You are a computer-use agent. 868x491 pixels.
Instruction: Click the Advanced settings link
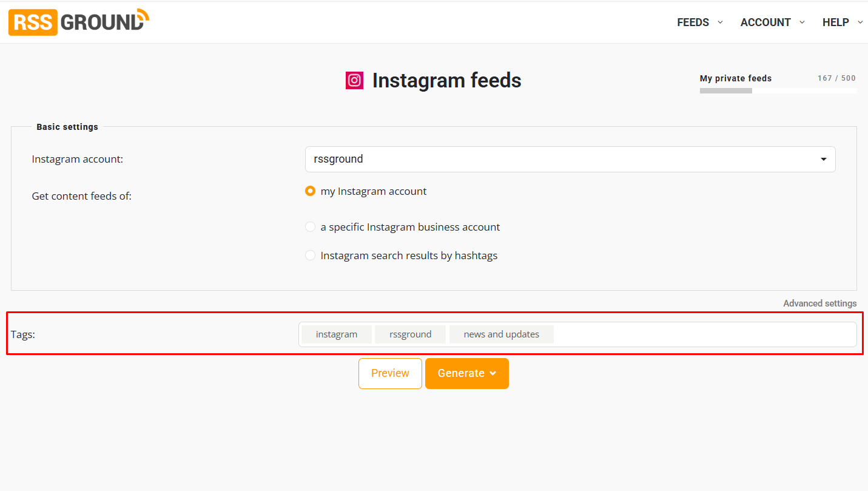click(819, 303)
